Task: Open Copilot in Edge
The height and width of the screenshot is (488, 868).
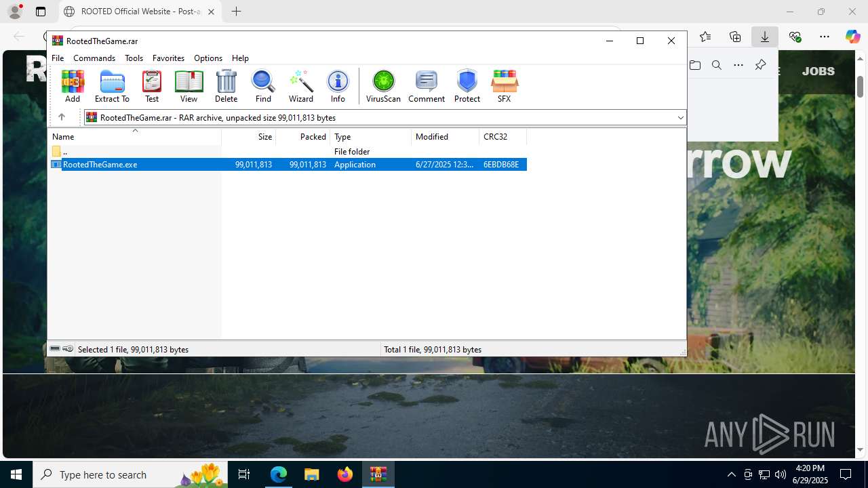Action: click(852, 37)
